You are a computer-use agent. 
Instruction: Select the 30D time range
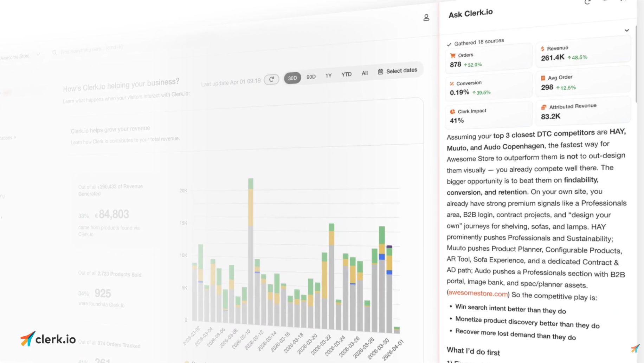(292, 78)
